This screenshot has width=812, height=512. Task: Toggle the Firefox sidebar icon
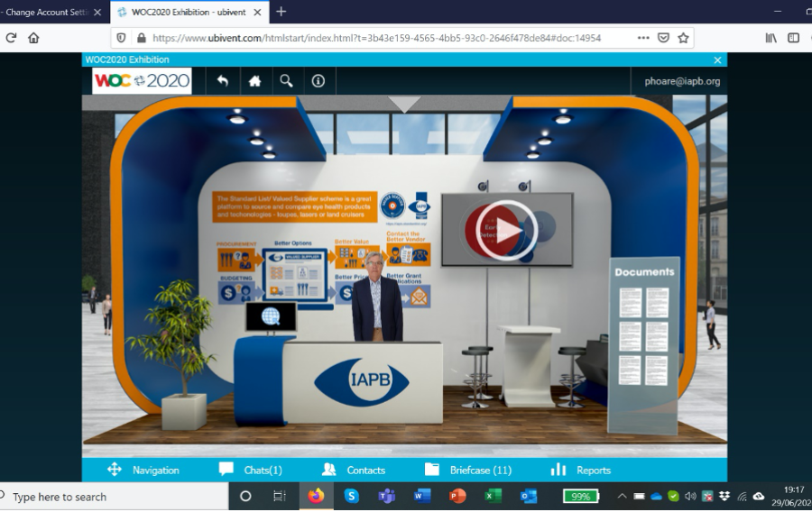click(793, 38)
